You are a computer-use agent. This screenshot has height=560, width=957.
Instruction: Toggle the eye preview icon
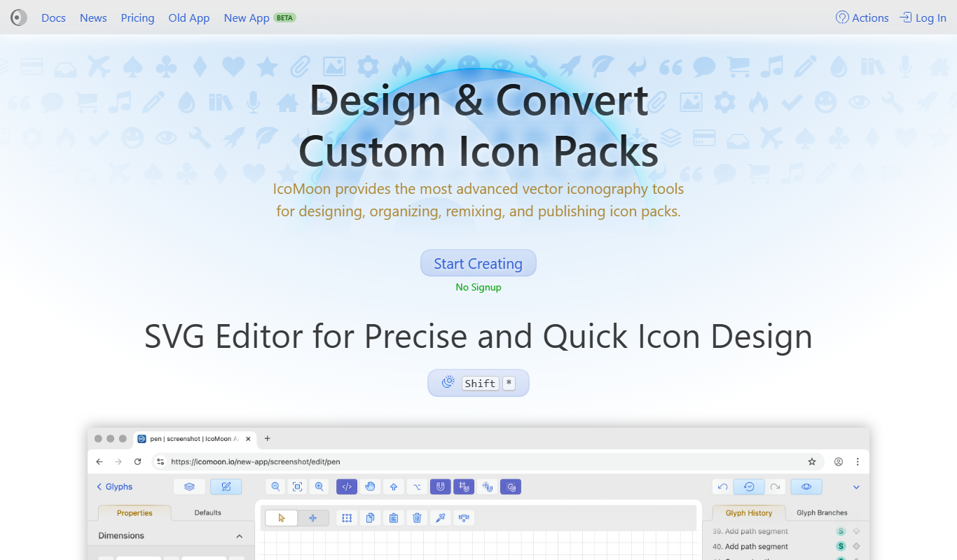point(806,486)
